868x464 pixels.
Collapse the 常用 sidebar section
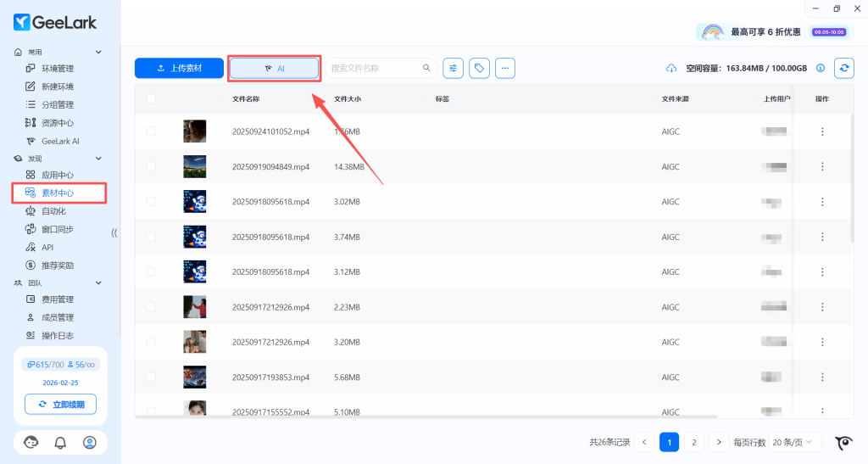click(98, 53)
